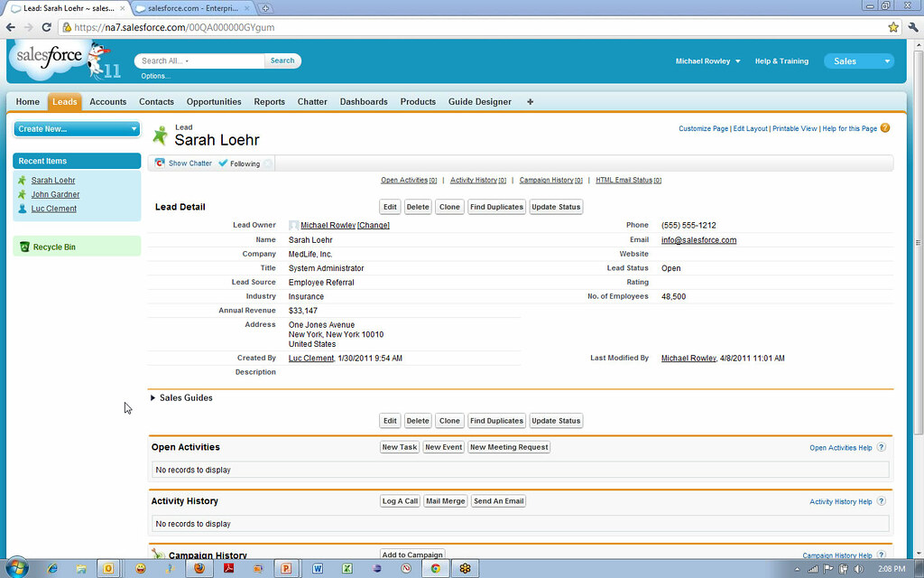Screen dimensions: 924x578
Task: Click Find Duplicates above lead details
Action: (497, 207)
